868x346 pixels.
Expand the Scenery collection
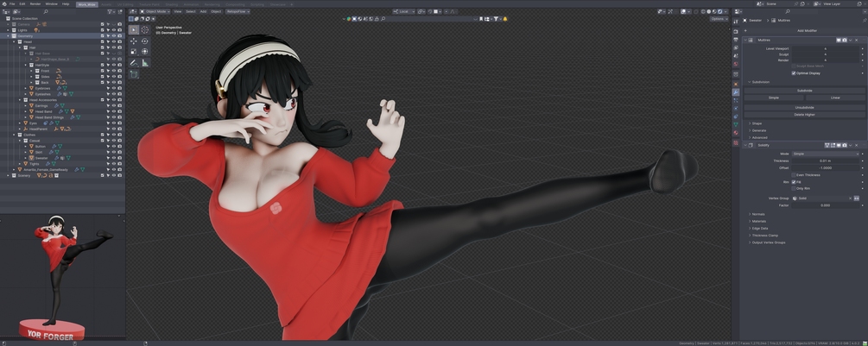(8, 175)
